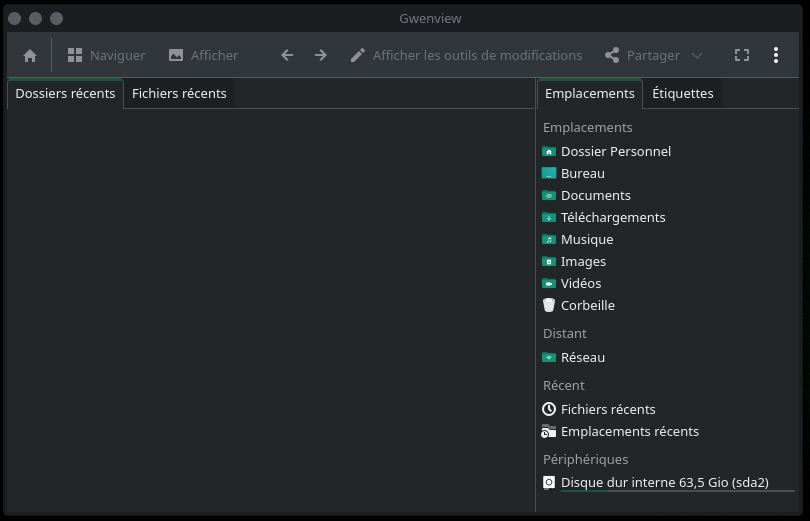Open Dossier Personnel in places list
The height and width of the screenshot is (521, 810).
tap(615, 152)
